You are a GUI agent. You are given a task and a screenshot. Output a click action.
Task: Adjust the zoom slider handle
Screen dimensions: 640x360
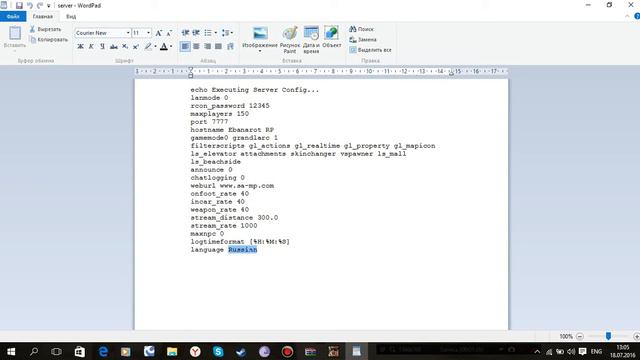tap(608, 336)
